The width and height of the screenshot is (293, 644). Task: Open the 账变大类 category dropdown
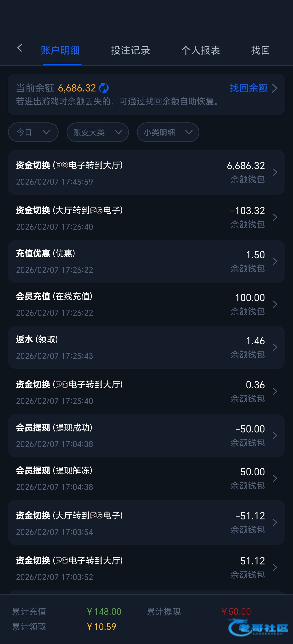coord(98,132)
